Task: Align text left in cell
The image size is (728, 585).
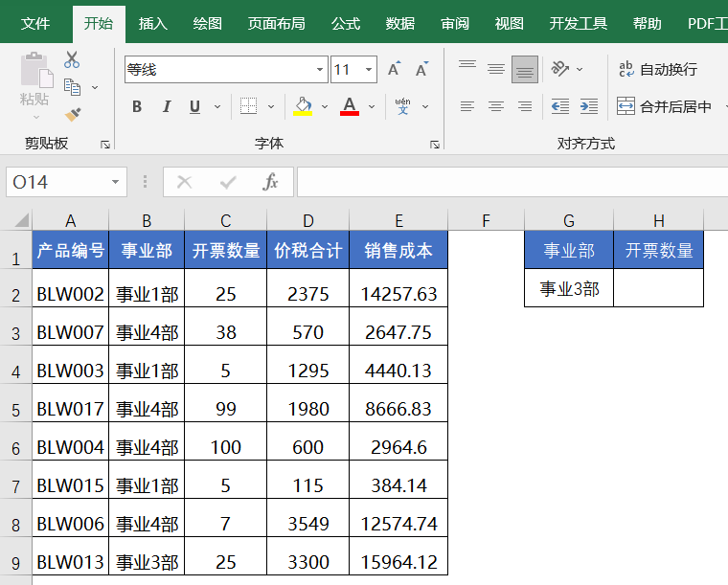Action: tap(467, 106)
